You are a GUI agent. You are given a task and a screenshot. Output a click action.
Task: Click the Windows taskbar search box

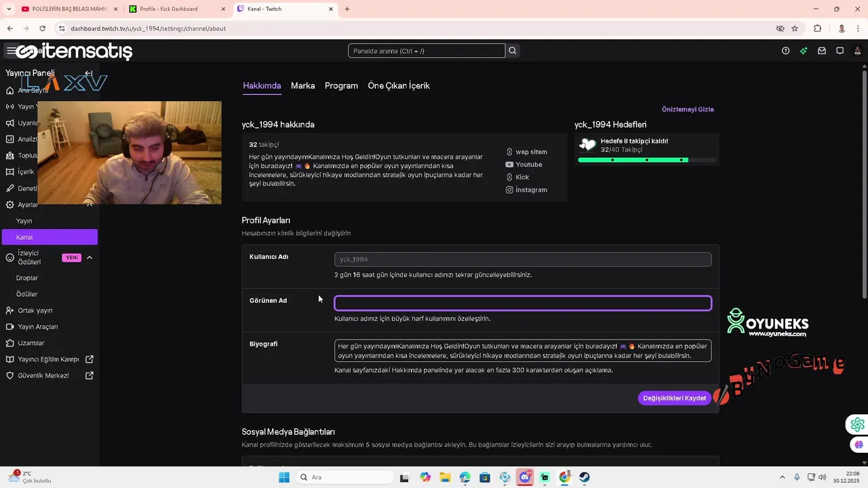point(344,477)
